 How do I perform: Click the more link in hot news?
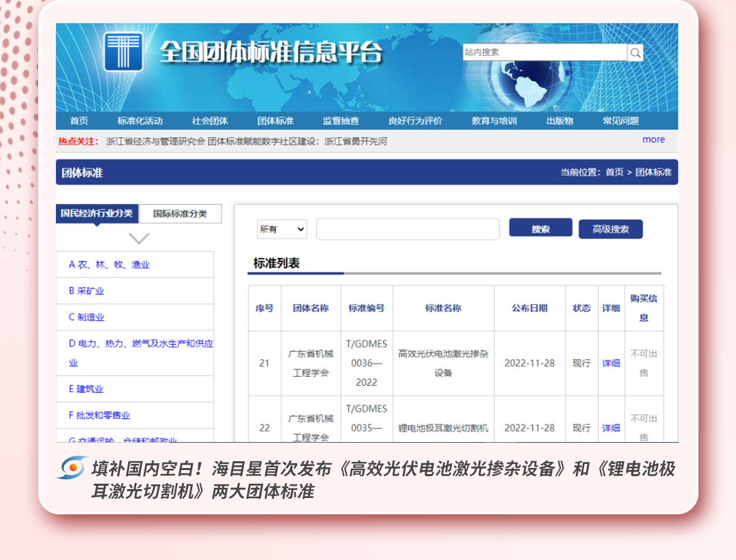coord(654,140)
